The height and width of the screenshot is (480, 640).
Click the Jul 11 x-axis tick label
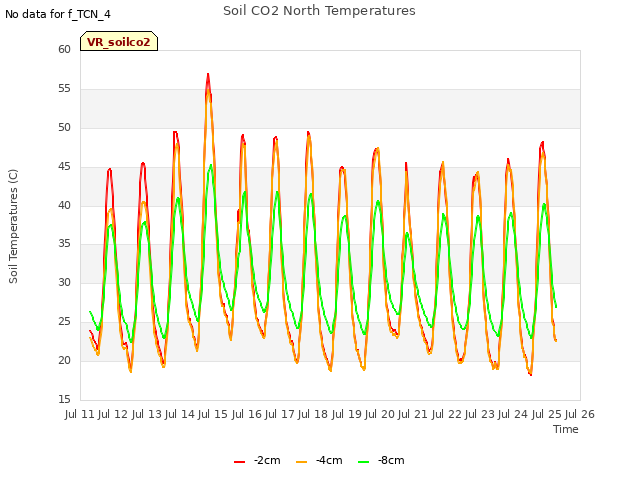(80, 414)
